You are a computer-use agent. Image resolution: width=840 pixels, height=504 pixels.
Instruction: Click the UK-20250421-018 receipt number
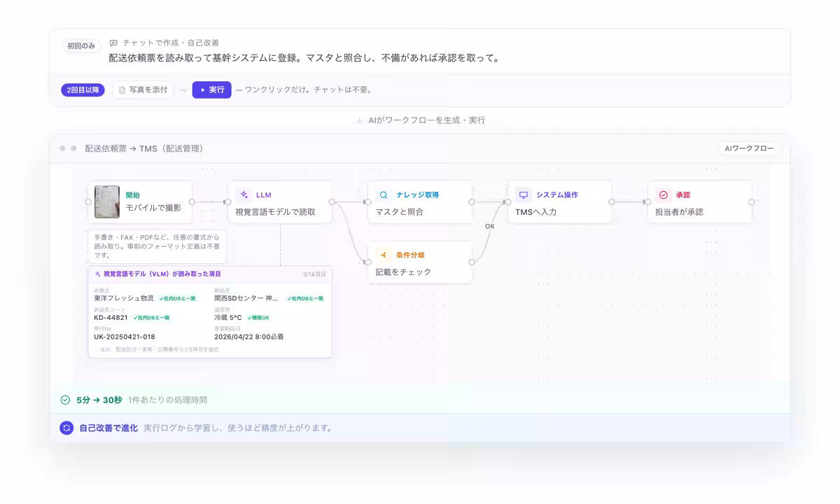[125, 337]
